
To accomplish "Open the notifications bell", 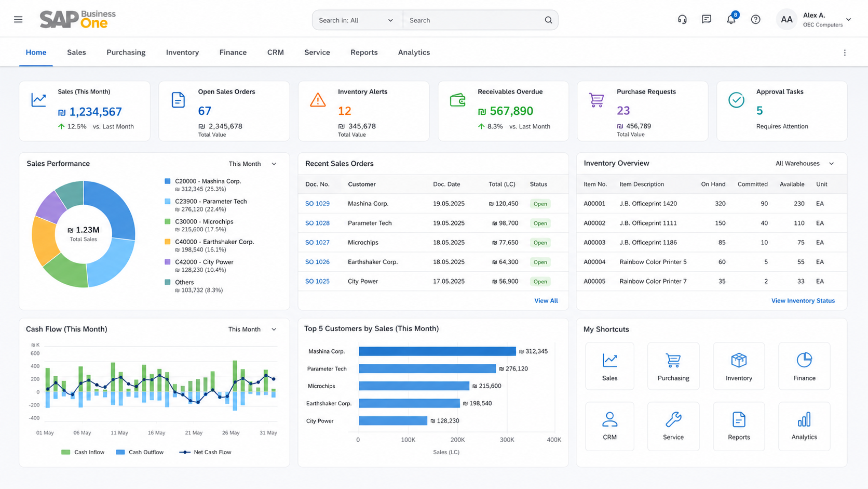I will (x=731, y=19).
